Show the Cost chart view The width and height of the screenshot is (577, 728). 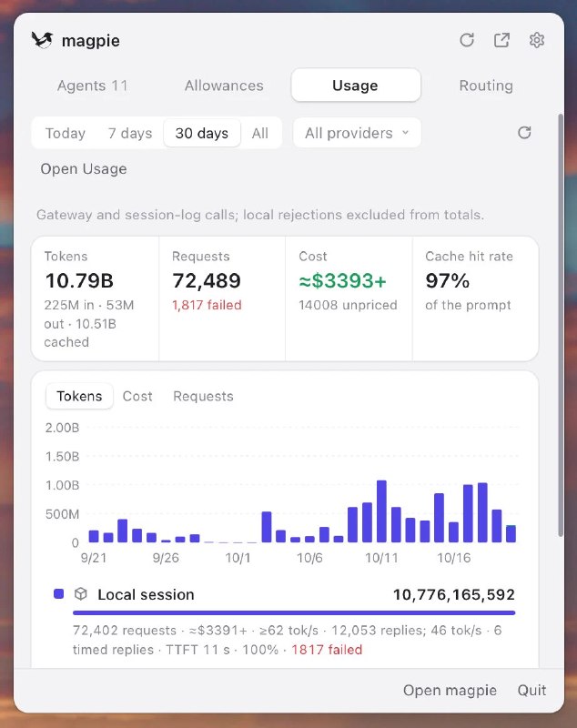tap(137, 396)
